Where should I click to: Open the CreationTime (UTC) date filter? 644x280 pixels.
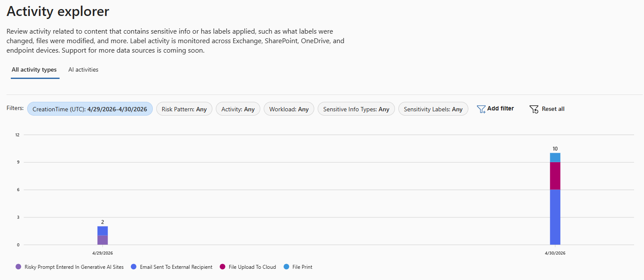pyautogui.click(x=90, y=109)
